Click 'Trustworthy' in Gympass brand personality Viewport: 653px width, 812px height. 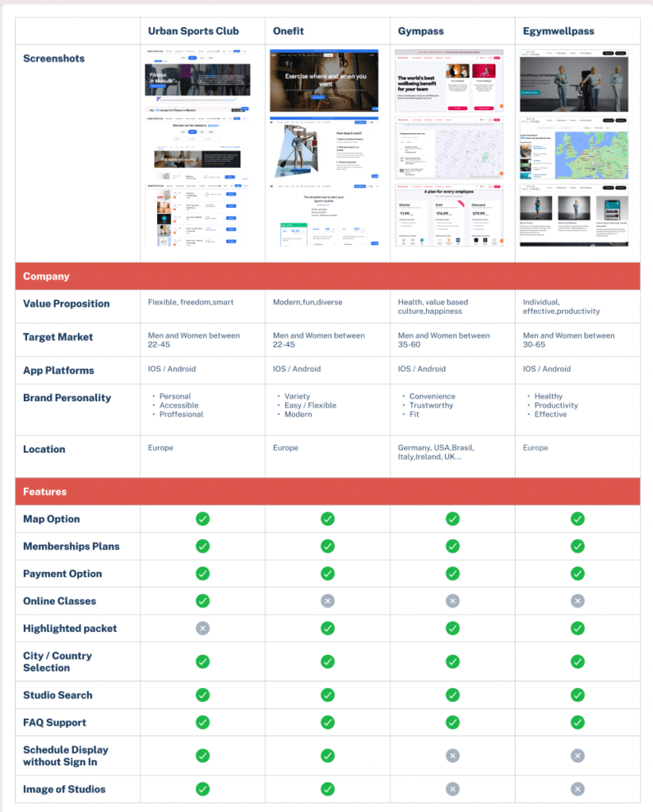tap(431, 405)
